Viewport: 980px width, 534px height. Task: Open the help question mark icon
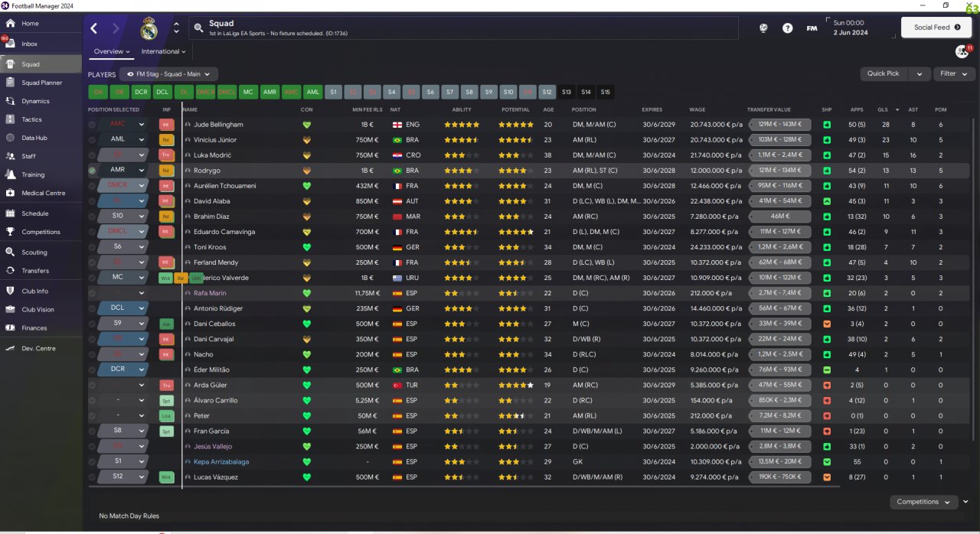788,28
